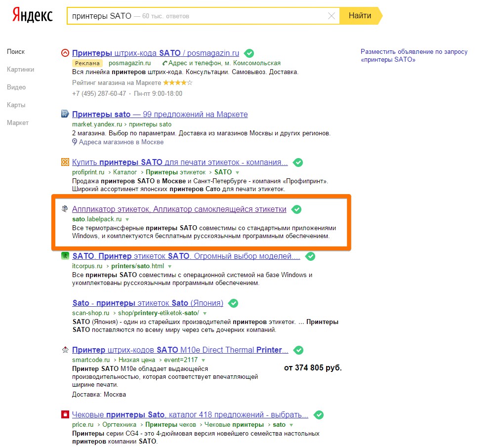Open 'Адреса магазинов в Москве' link
The image size is (502, 448).
121,142
